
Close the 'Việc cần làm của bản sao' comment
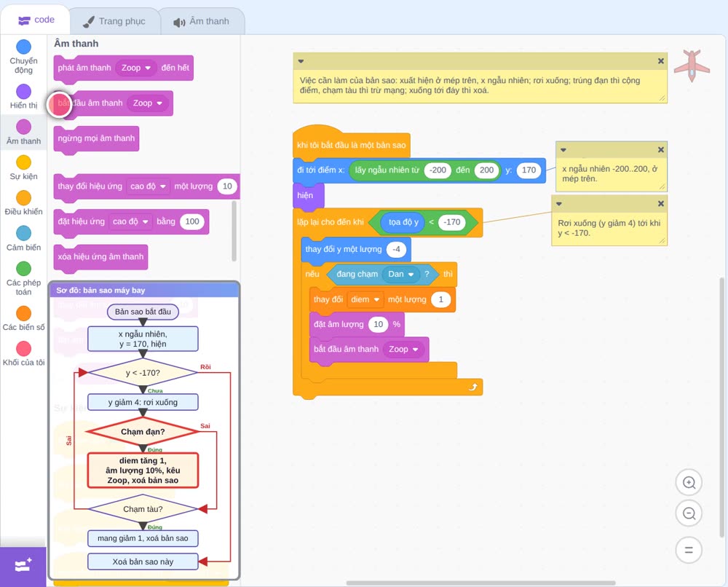661,61
